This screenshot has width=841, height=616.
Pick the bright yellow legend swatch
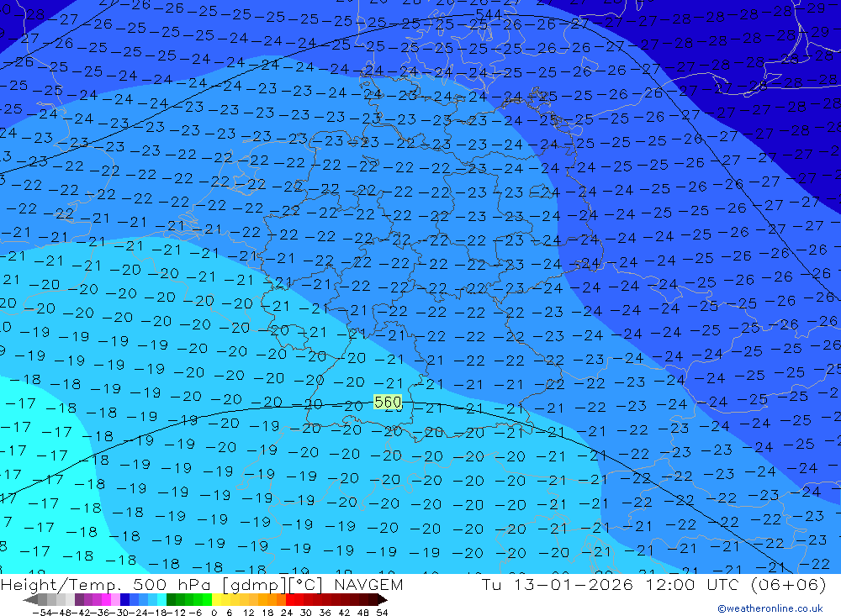click(216, 600)
